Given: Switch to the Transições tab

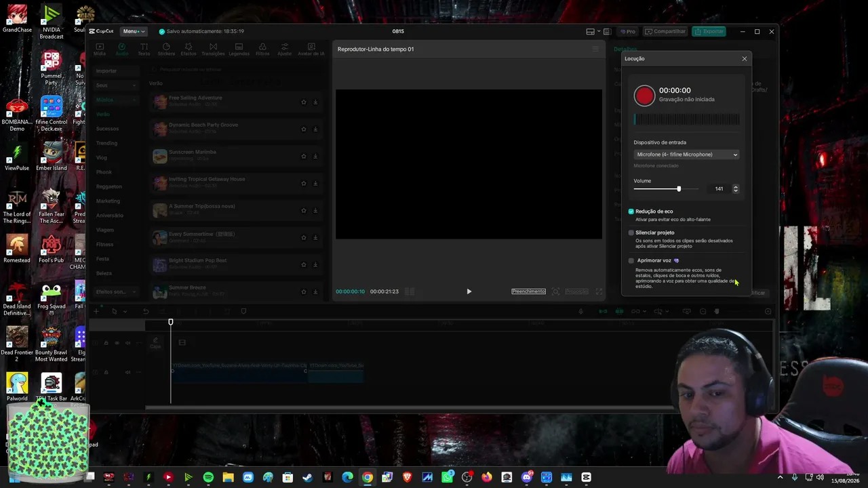Looking at the screenshot, I should (x=213, y=49).
